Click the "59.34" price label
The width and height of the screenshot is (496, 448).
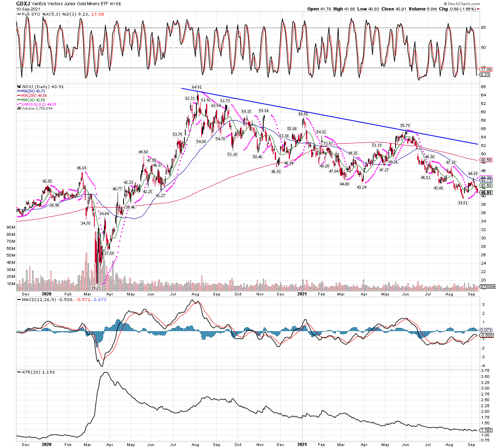pyautogui.click(x=264, y=111)
